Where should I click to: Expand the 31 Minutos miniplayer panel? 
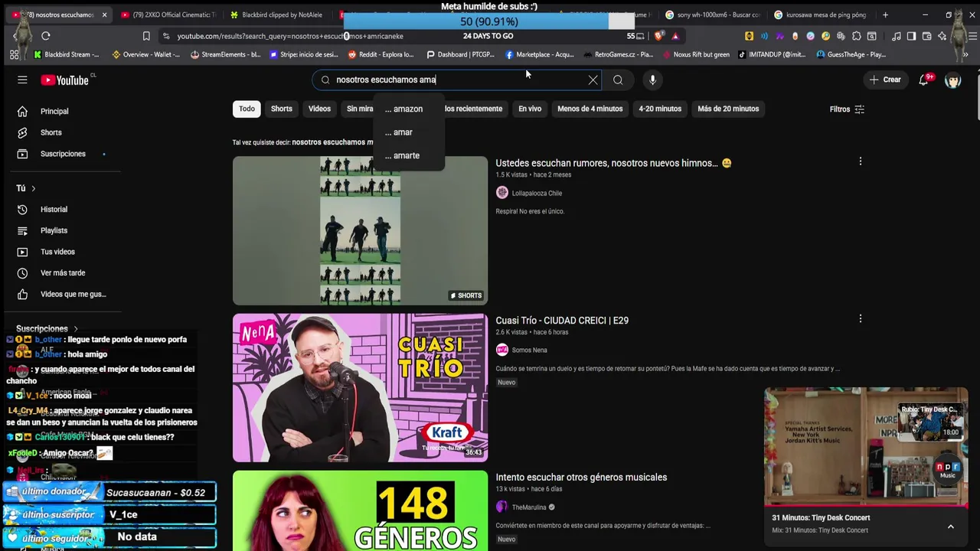pyautogui.click(x=950, y=527)
